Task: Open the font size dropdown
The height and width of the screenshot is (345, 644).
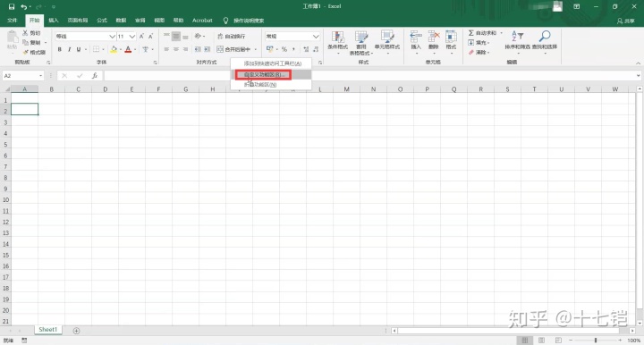Action: pyautogui.click(x=131, y=37)
